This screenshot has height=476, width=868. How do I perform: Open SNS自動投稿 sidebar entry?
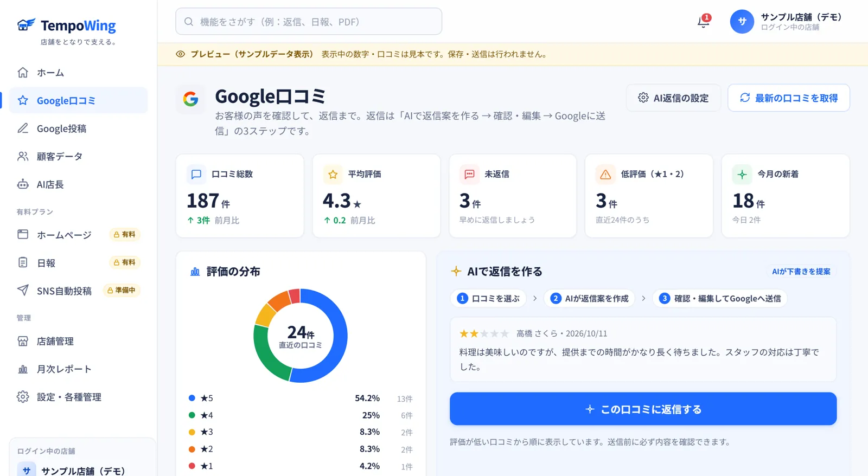click(78, 291)
